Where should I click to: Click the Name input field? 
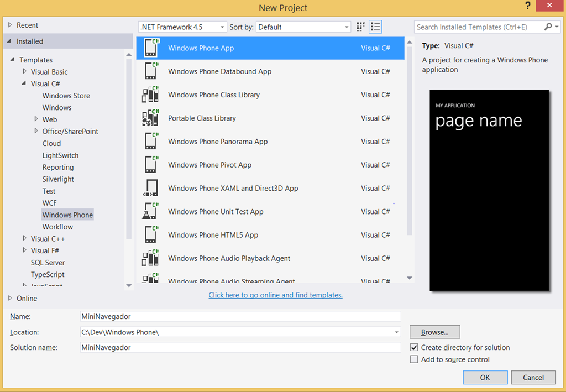pos(240,316)
